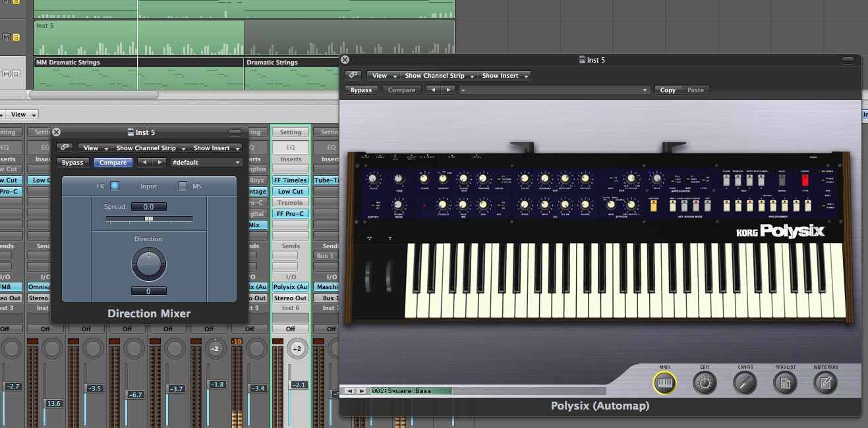Open View dropdown in Polysix window
The width and height of the screenshot is (868, 428).
pos(384,76)
